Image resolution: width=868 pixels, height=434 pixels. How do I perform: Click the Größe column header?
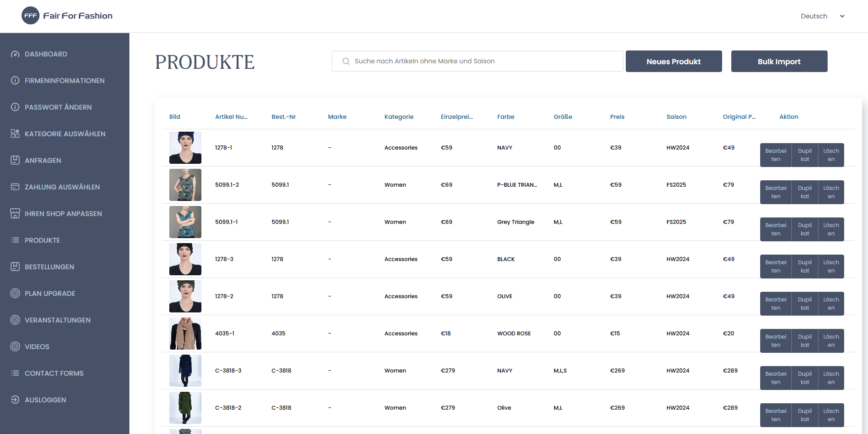coord(563,117)
